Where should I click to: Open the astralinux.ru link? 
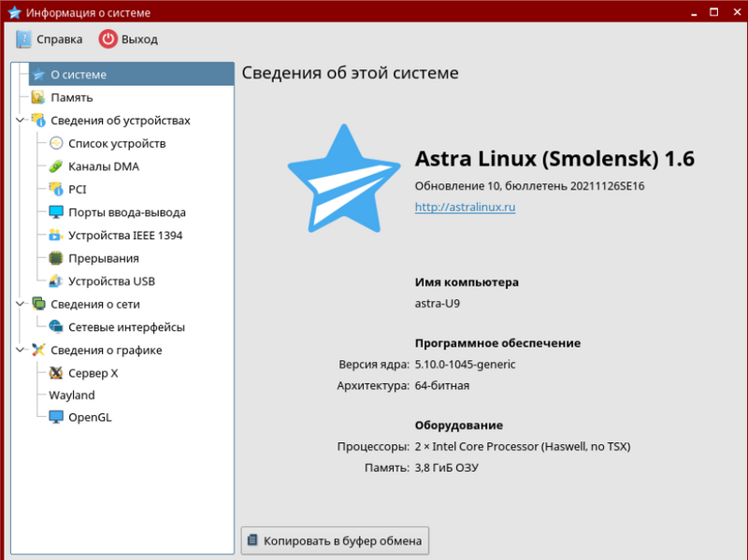[x=465, y=207]
